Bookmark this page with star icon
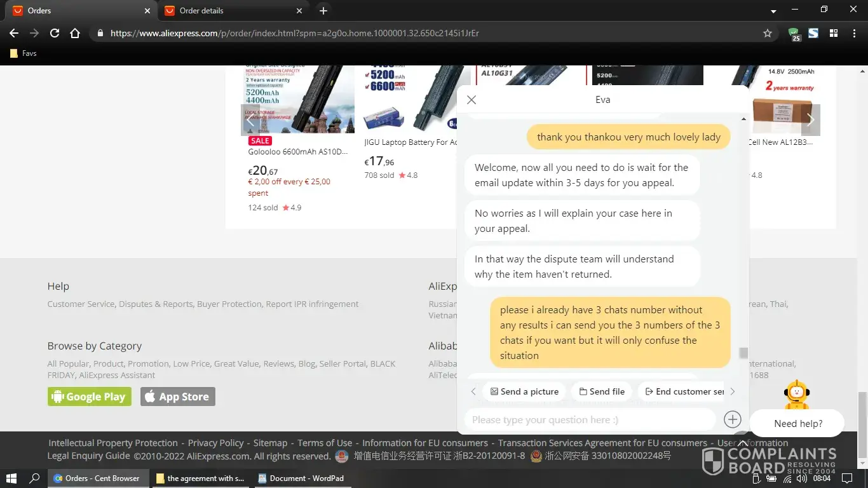 [x=768, y=33]
